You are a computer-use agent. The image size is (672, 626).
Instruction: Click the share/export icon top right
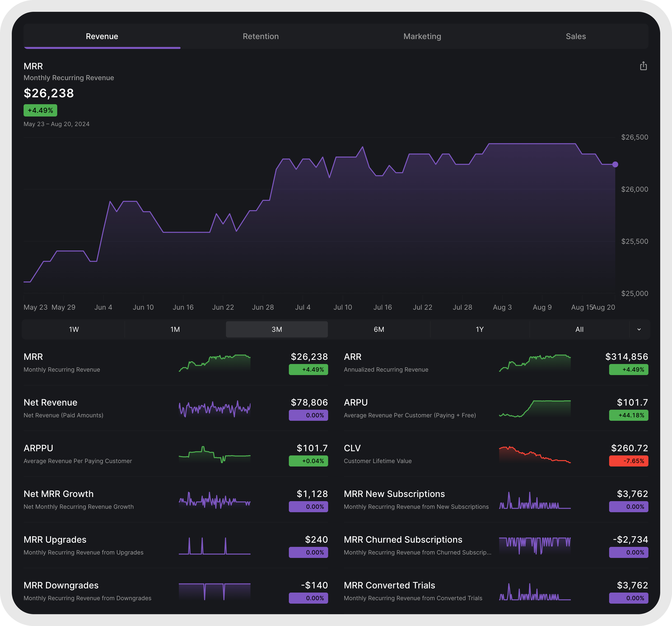(x=644, y=66)
